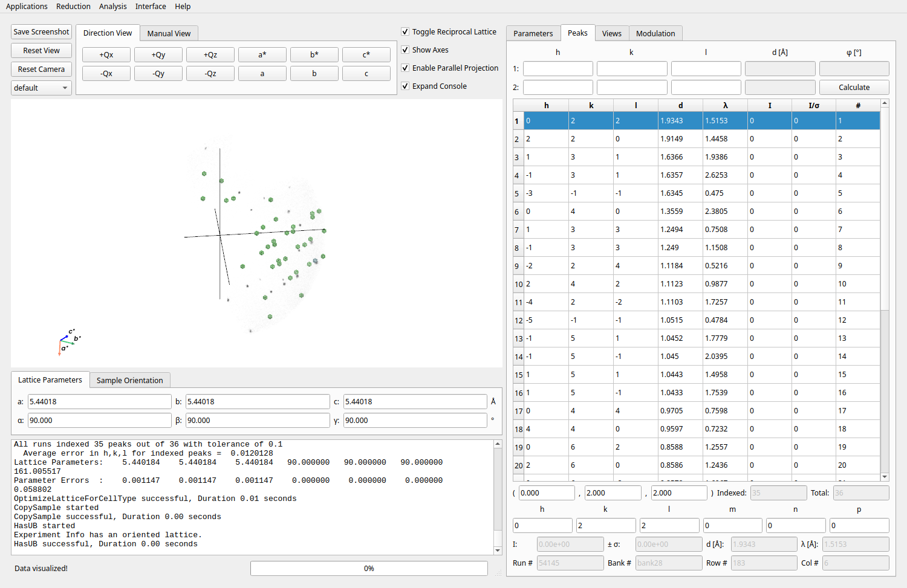Toggle Expand Console checkbox
The height and width of the screenshot is (588, 907).
click(x=405, y=86)
